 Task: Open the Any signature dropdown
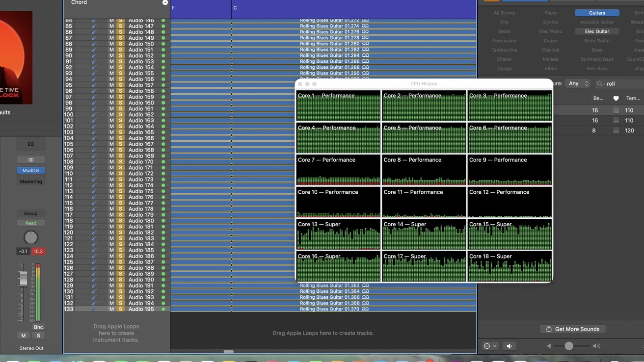tap(578, 84)
